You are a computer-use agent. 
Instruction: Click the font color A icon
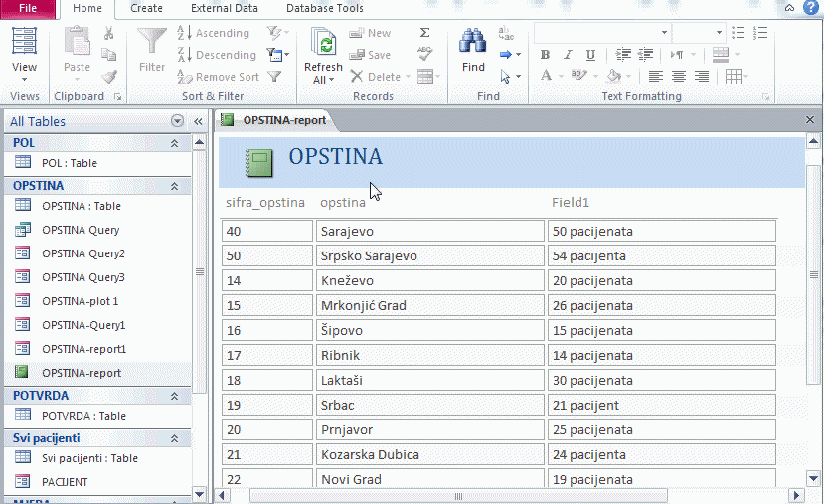[x=546, y=76]
